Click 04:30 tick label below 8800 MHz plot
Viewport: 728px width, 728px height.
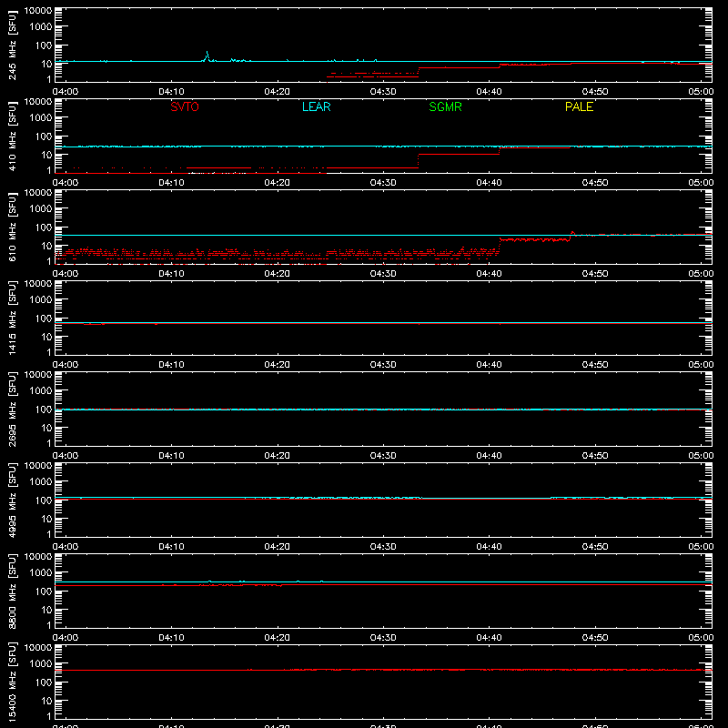pos(383,638)
